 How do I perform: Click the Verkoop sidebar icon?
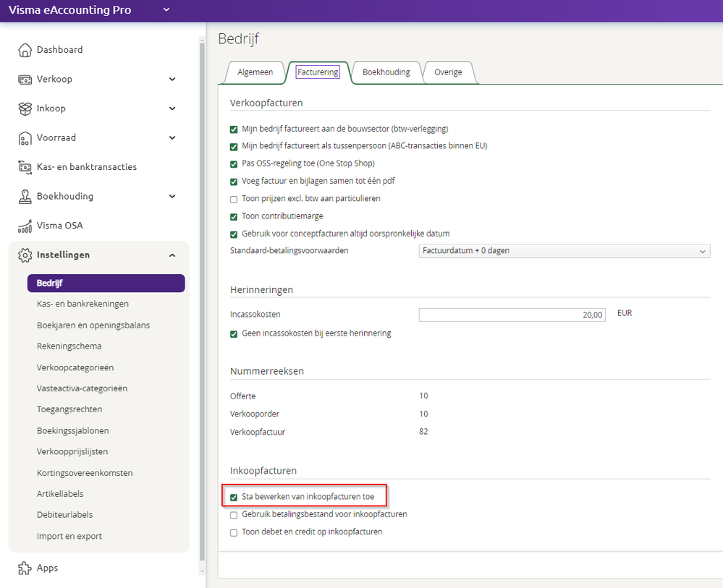25,80
